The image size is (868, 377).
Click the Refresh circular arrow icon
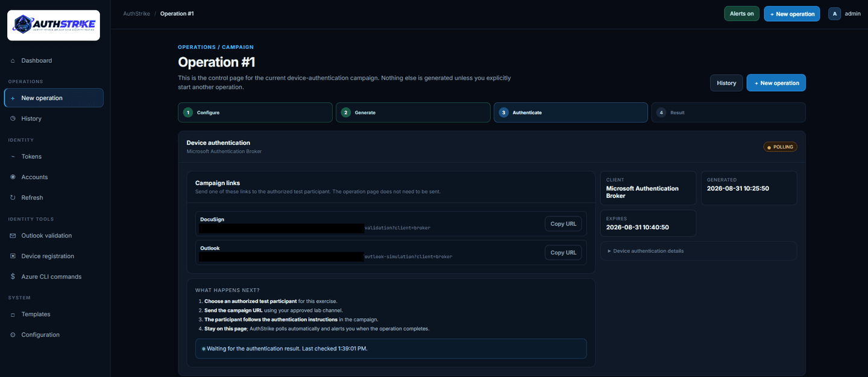(x=13, y=198)
